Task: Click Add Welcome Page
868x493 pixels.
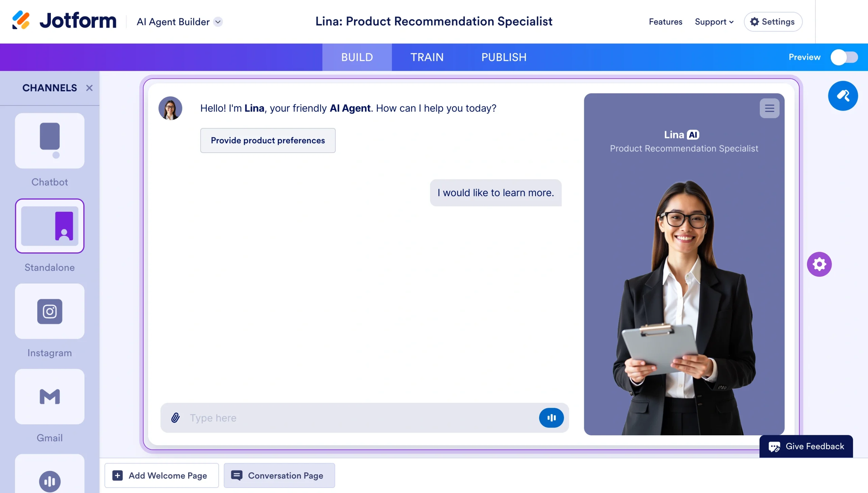Action: (161, 475)
